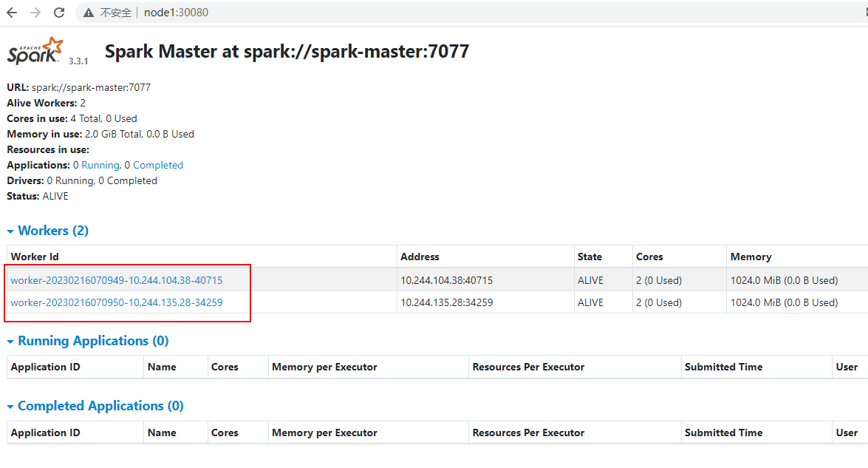The height and width of the screenshot is (468, 868).
Task: Click the URL spark://spark-master:7077 line
Action: point(78,87)
